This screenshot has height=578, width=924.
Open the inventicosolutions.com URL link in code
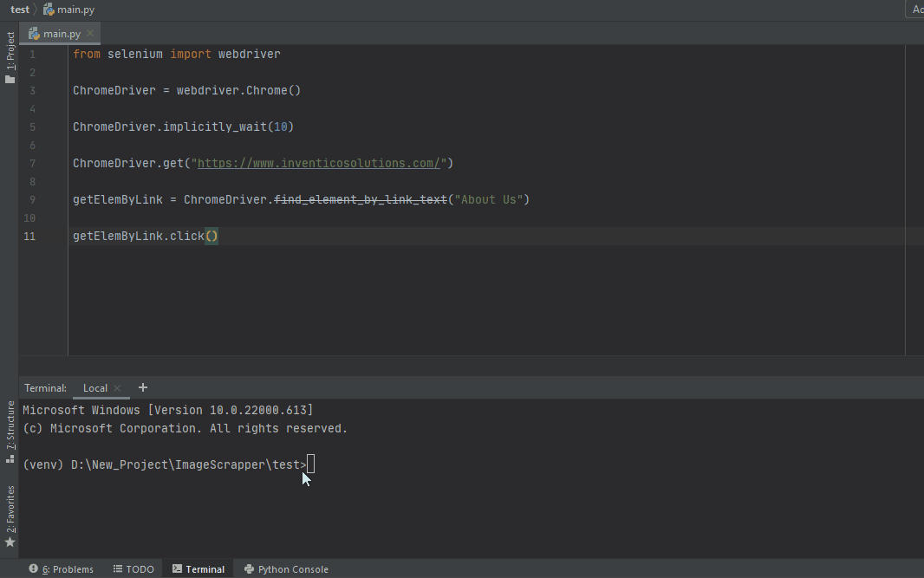(x=318, y=163)
